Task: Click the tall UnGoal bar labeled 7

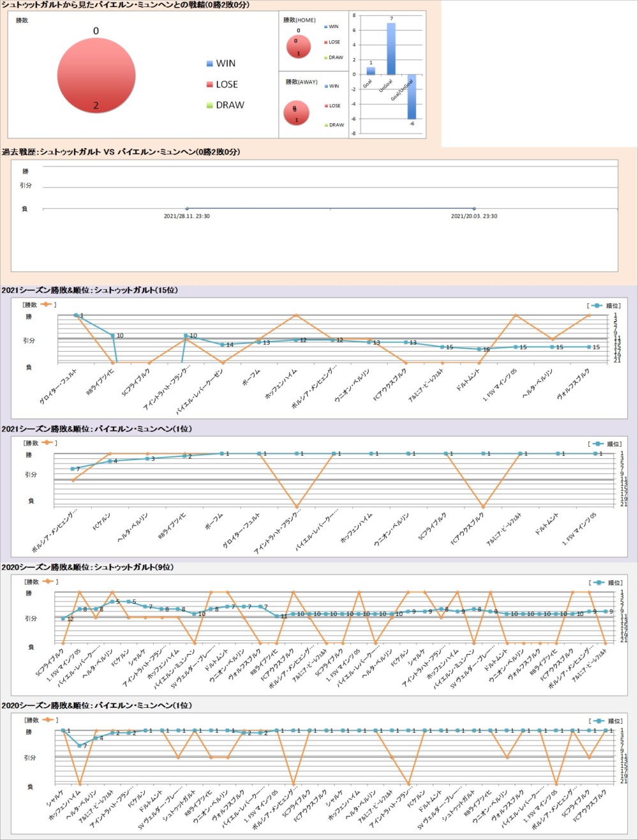Action: pyautogui.click(x=391, y=49)
